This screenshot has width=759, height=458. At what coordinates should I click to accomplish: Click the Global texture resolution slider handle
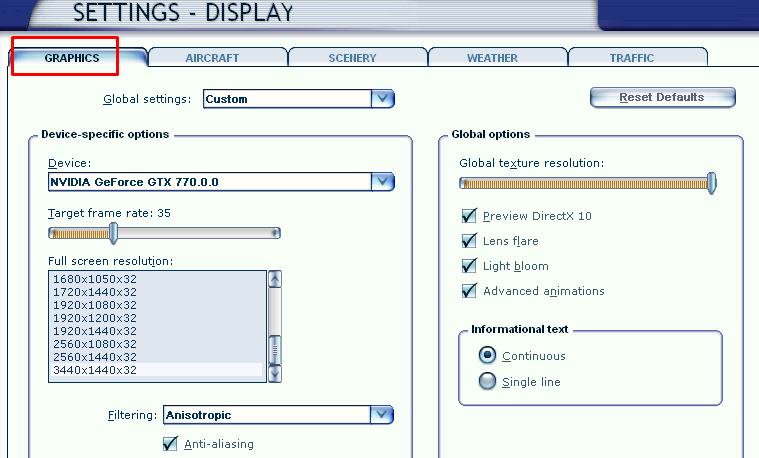tap(711, 183)
